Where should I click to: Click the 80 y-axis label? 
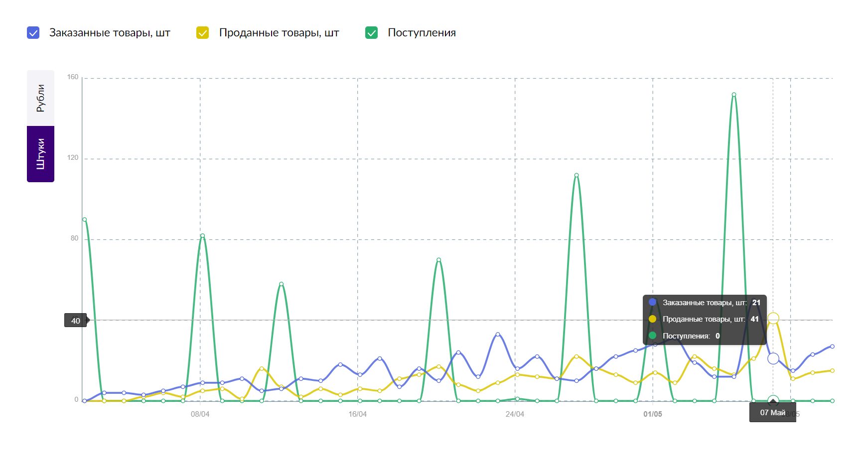click(74, 238)
